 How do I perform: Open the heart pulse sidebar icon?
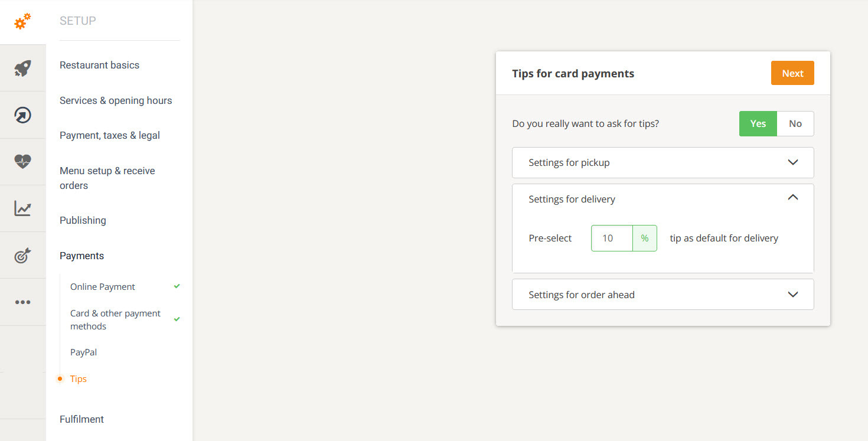click(22, 162)
